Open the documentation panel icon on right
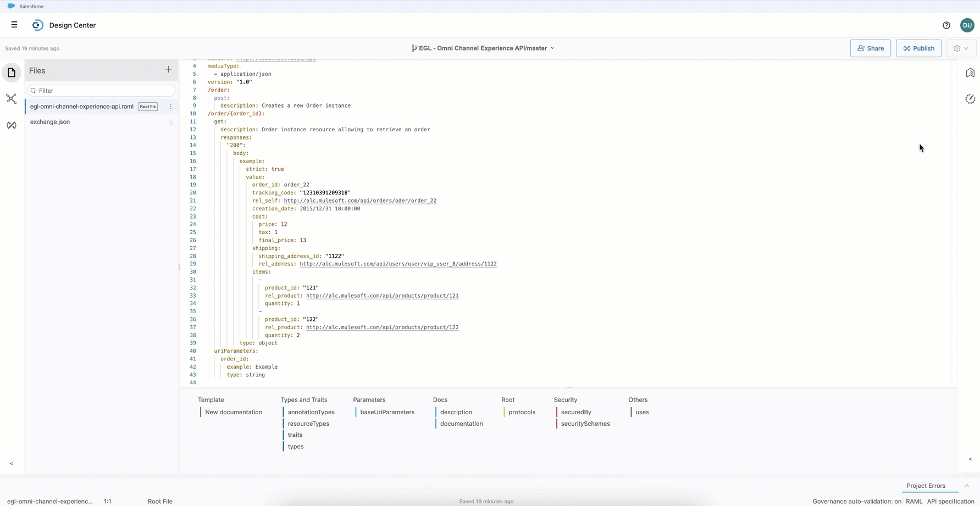 (970, 73)
